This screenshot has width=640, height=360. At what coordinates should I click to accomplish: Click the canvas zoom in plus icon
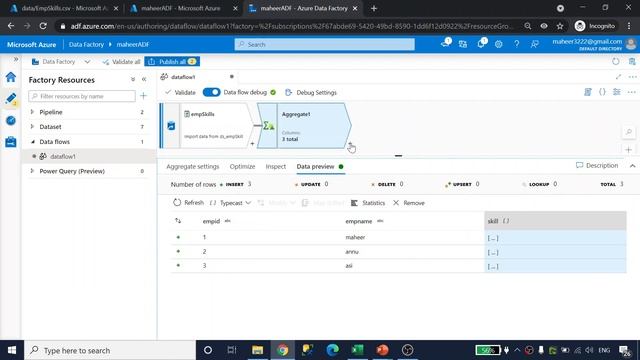pyautogui.click(x=629, y=150)
